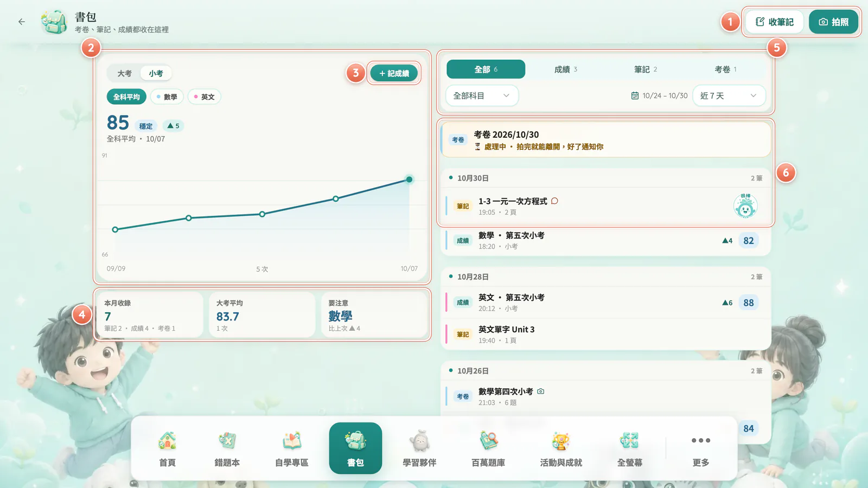Click the comment bubble beside 1-3 一元一次方程式
The image size is (868, 488).
pyautogui.click(x=554, y=201)
